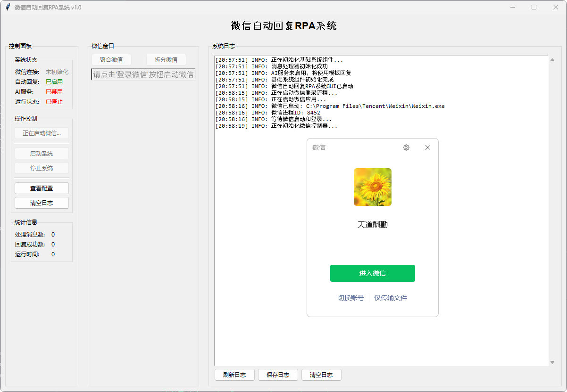Click the main heading 微信自动回复RPA系统

point(283,26)
